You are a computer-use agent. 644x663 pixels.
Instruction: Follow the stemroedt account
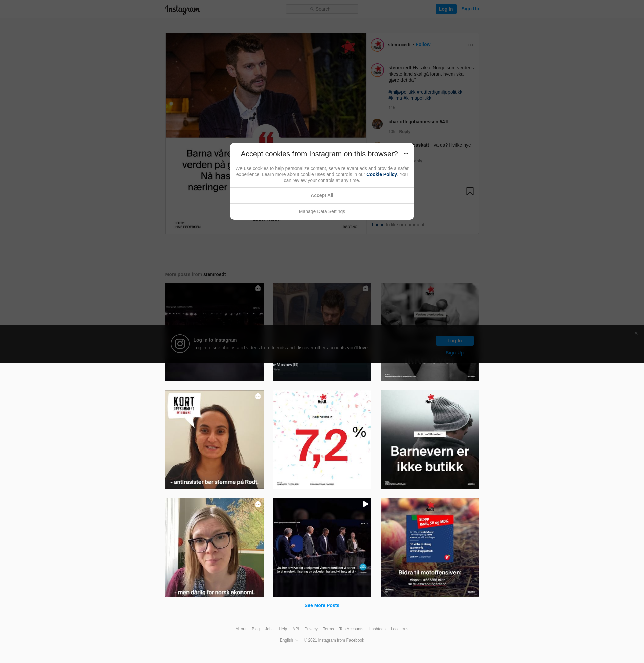pos(423,44)
